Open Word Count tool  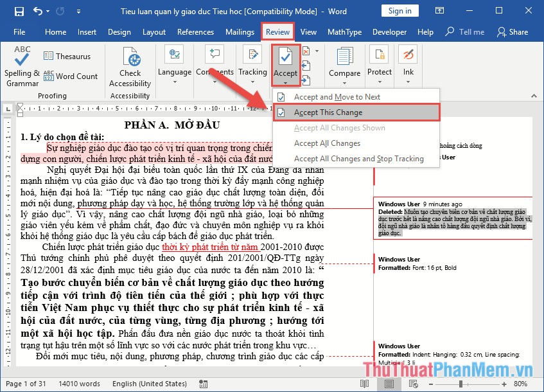[71, 76]
